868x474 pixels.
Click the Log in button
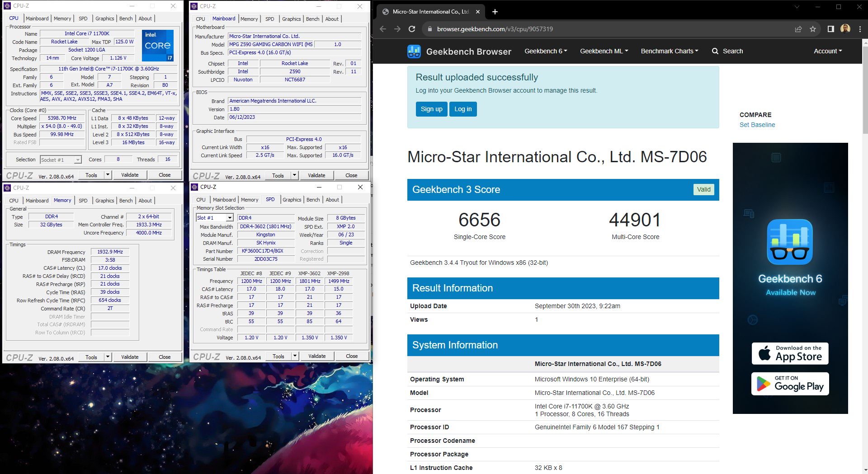(x=463, y=109)
